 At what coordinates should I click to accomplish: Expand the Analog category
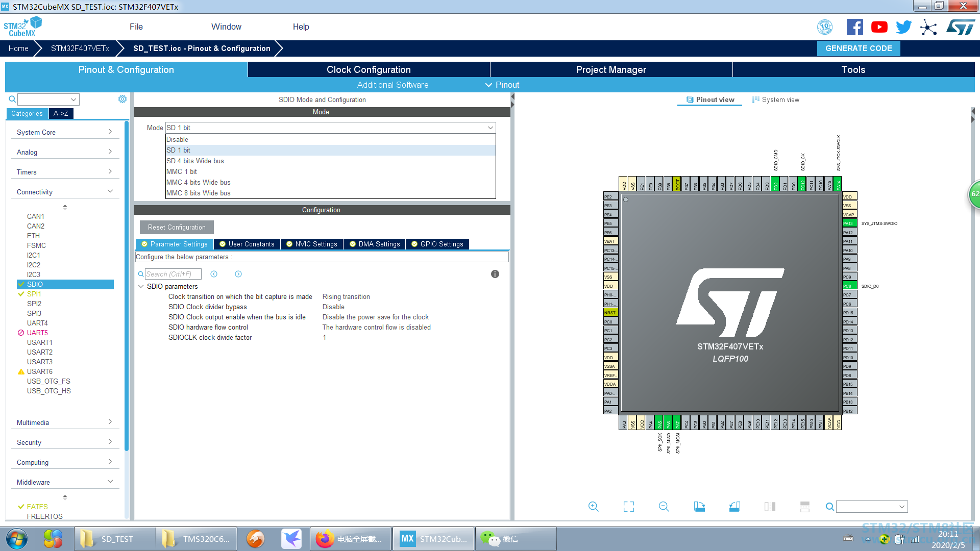pyautogui.click(x=65, y=152)
